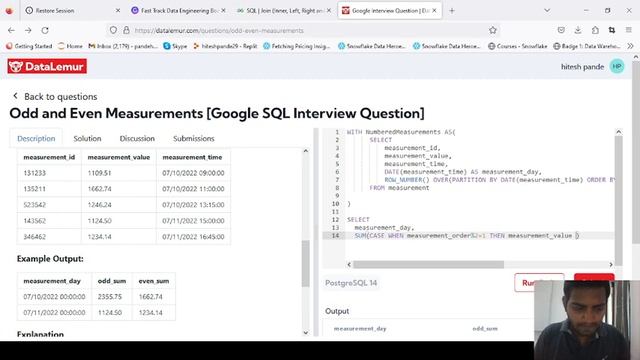Click the shield tracking protection icon
This screenshot has width=640, height=360.
point(113,30)
